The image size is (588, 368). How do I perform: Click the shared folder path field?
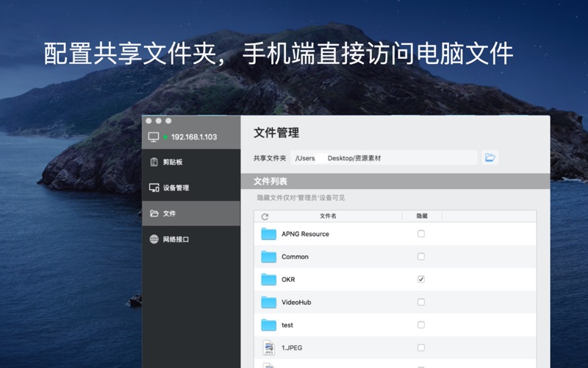(384, 158)
